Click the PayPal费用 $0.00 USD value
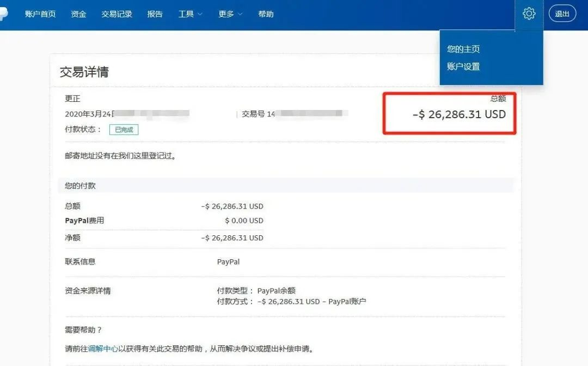The image size is (588, 366). [243, 221]
